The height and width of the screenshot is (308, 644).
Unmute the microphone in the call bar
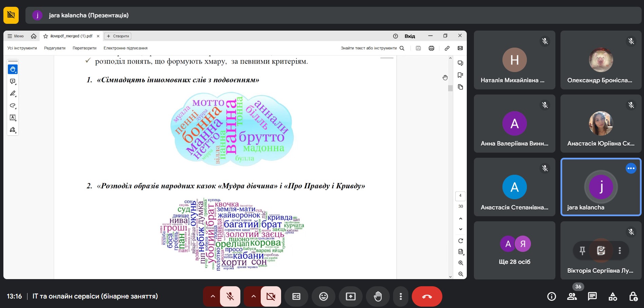(230, 296)
